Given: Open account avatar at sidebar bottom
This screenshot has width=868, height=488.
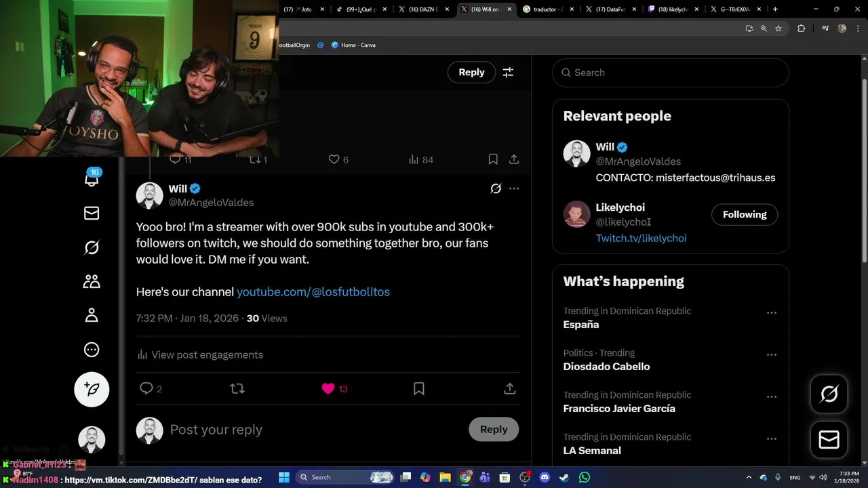Looking at the screenshot, I should pyautogui.click(x=92, y=440).
